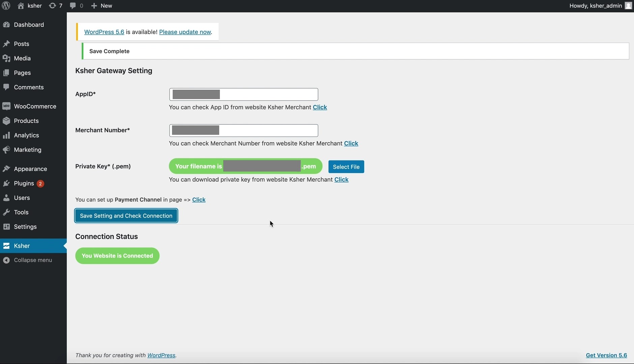Click the user avatar icon
The width and height of the screenshot is (634, 364).
pyautogui.click(x=628, y=6)
